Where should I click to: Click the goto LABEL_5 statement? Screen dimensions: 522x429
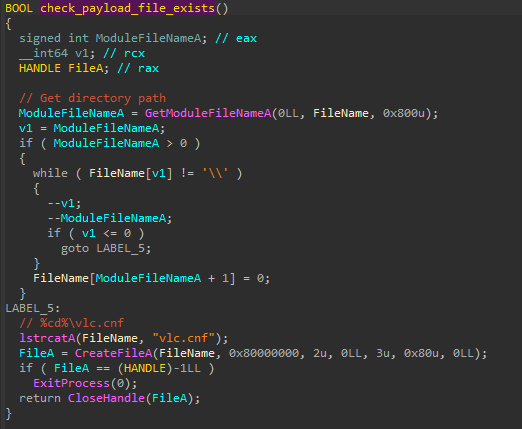(106, 249)
